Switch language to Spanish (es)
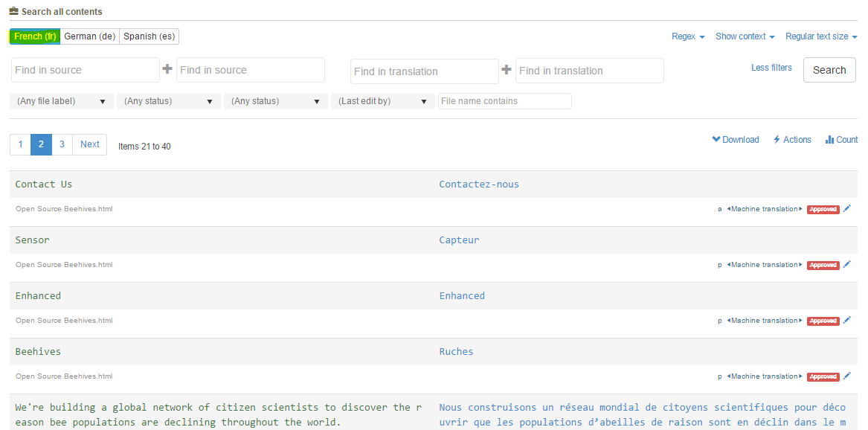The image size is (868, 430). click(x=149, y=36)
